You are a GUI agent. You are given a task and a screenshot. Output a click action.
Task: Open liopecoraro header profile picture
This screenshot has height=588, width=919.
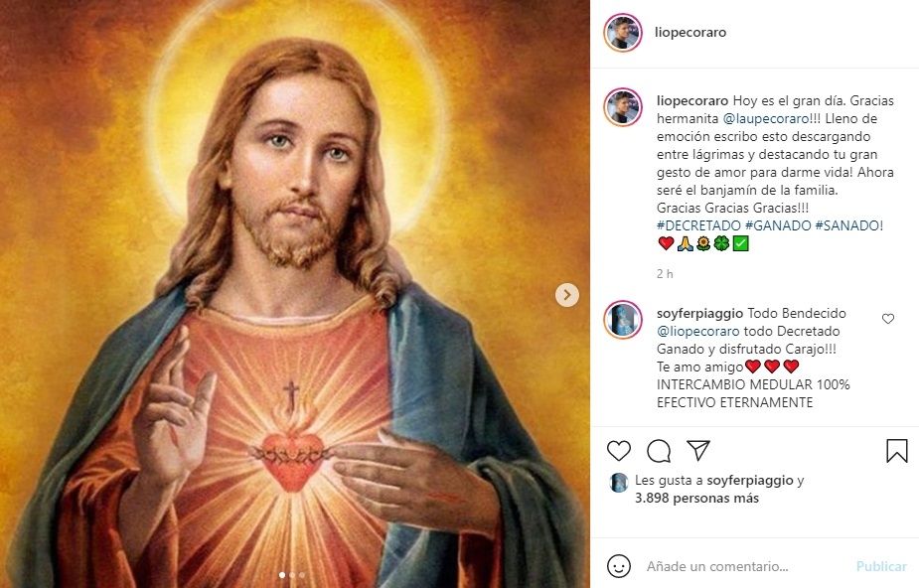point(623,32)
